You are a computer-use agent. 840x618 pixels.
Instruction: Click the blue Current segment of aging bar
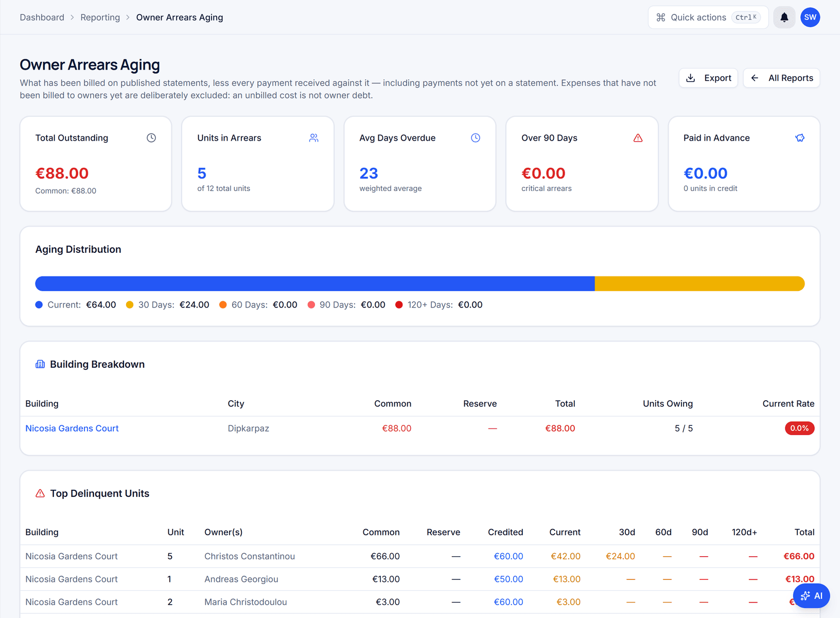point(315,284)
